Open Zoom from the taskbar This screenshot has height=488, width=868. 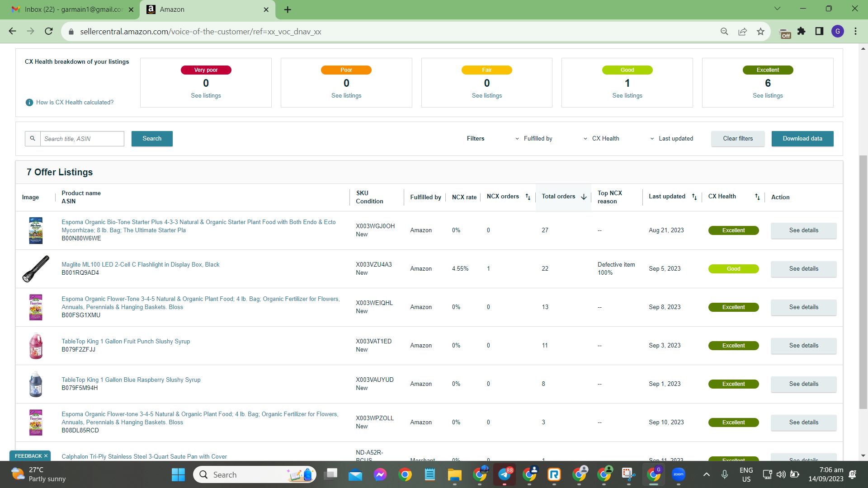pos(679,474)
